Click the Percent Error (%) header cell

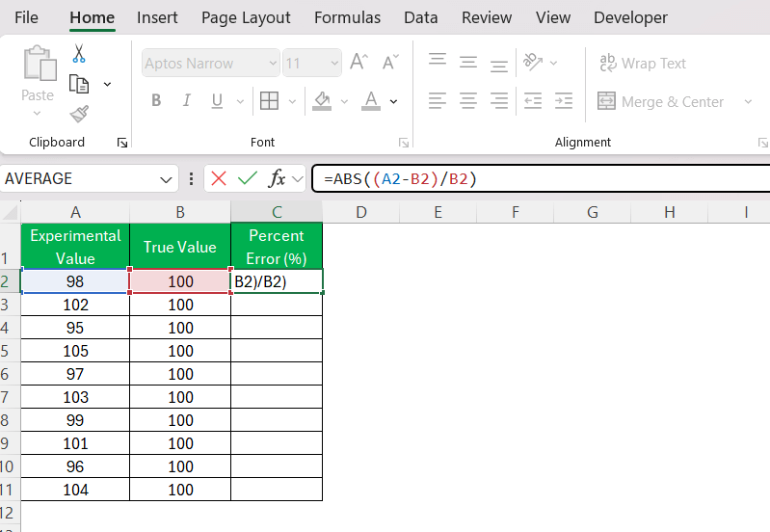tap(277, 247)
